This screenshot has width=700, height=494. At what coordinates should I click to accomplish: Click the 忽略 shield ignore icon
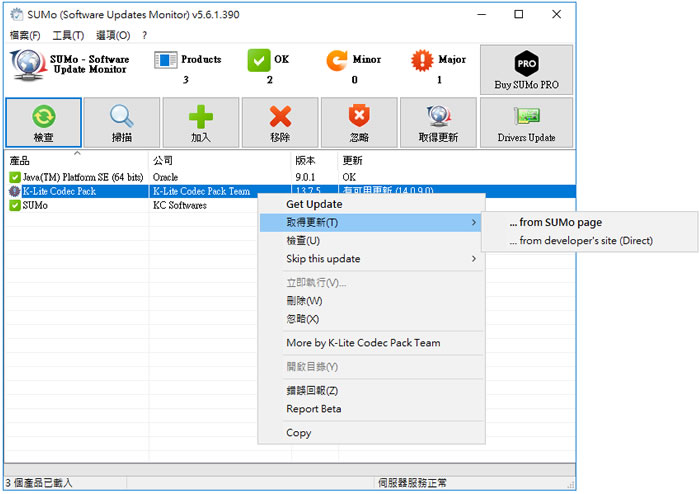[x=360, y=115]
